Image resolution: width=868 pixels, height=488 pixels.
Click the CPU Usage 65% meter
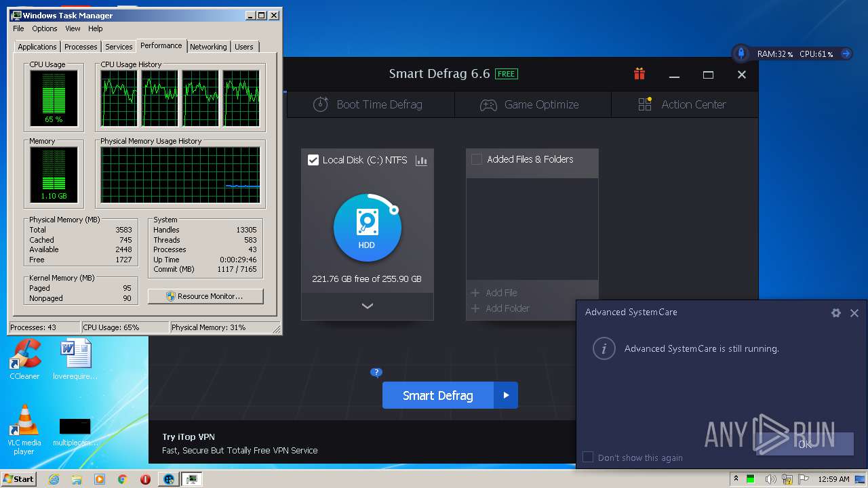tap(54, 98)
